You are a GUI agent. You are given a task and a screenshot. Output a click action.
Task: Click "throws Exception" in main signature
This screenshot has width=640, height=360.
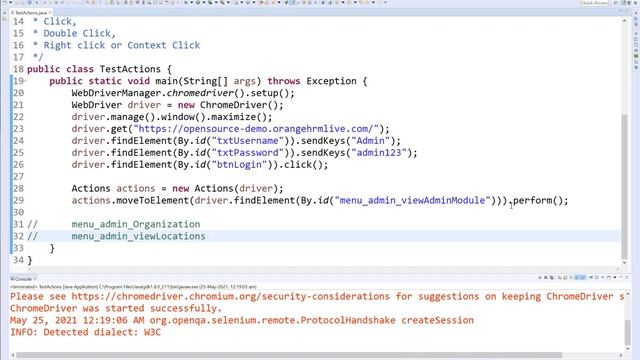312,81
